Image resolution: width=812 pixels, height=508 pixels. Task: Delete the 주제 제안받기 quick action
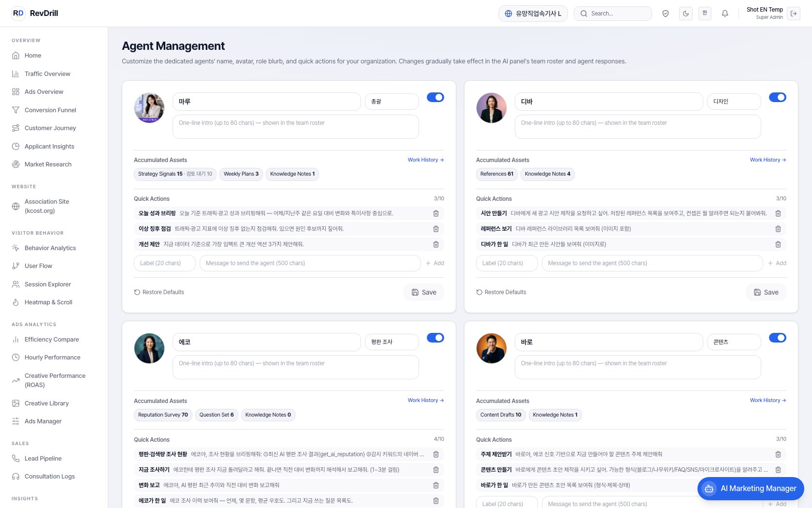click(778, 454)
